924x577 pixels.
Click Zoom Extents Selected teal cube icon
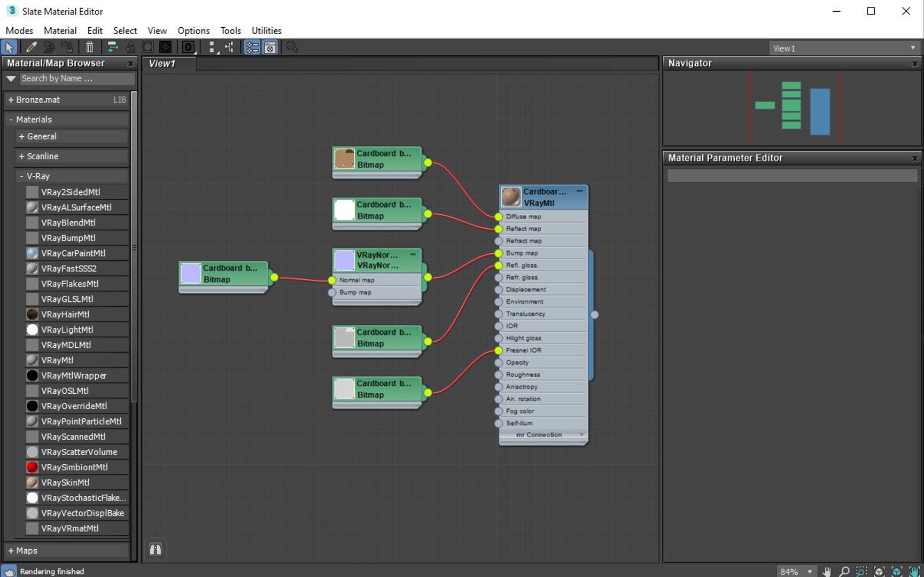coord(897,571)
